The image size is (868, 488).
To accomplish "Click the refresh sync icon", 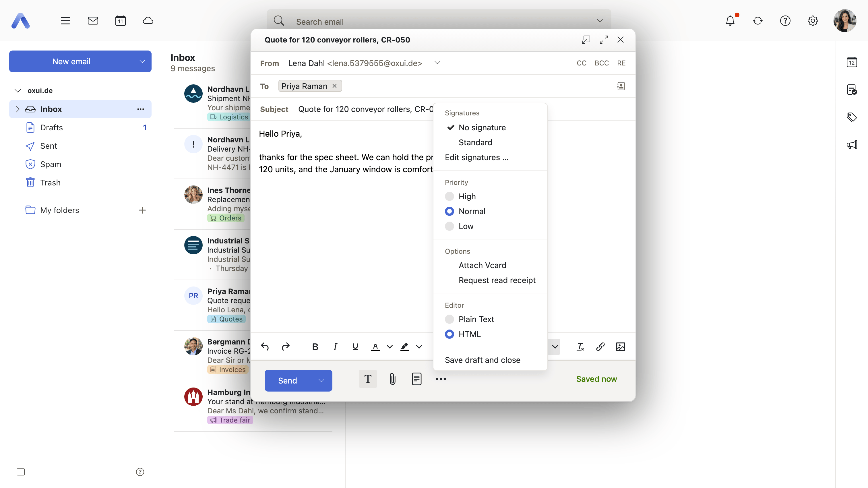I will click(757, 21).
